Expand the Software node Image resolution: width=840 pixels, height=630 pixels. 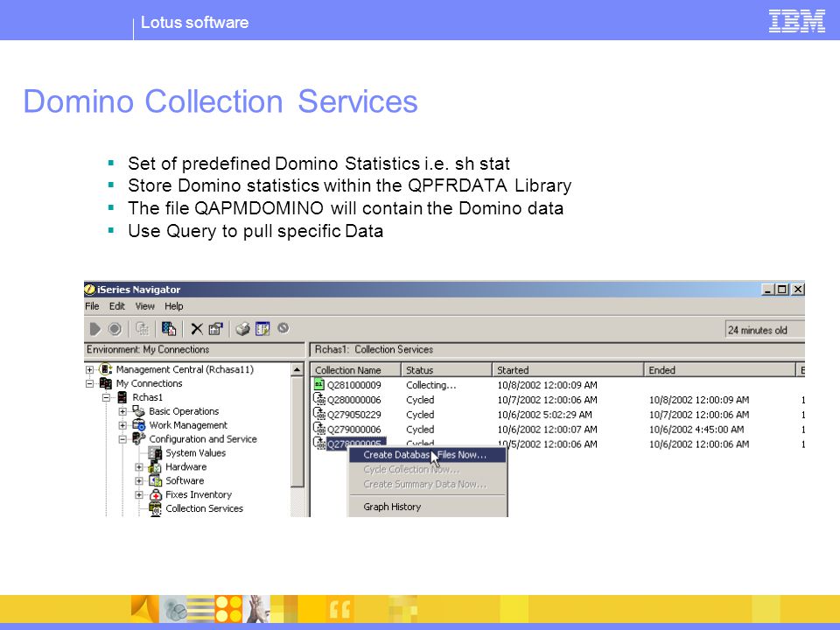pyautogui.click(x=139, y=481)
